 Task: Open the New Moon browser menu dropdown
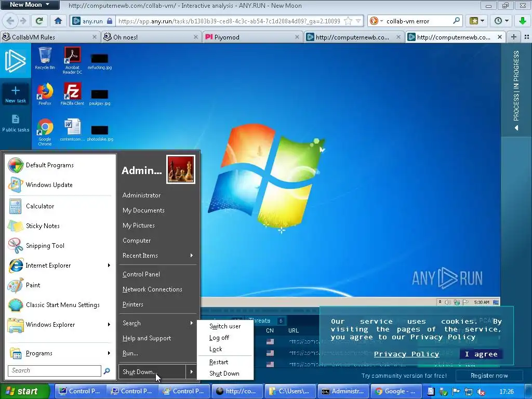(30, 5)
